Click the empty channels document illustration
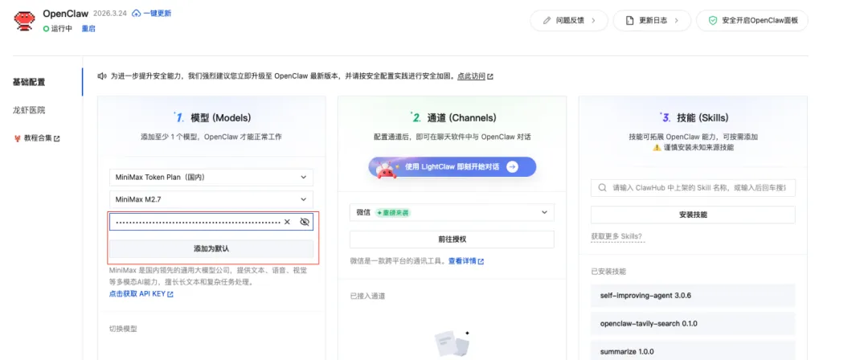This screenshot has width=868, height=360. pyautogui.click(x=452, y=343)
